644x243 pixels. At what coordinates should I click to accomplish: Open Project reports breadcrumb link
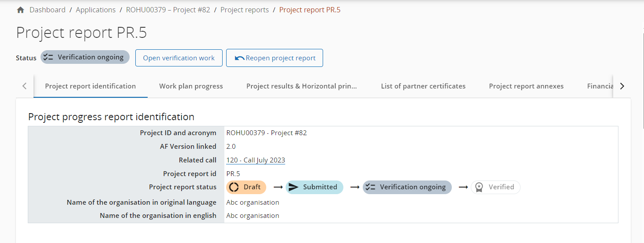[245, 10]
